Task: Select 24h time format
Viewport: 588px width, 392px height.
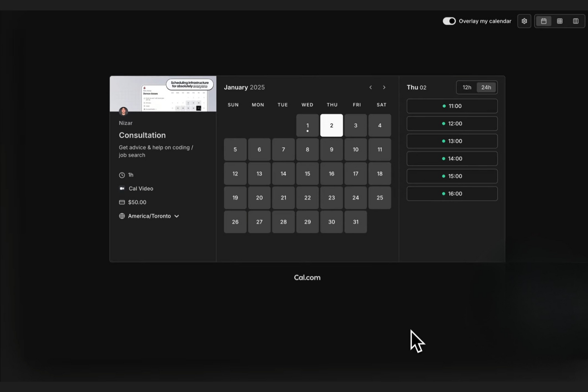Action: point(486,87)
